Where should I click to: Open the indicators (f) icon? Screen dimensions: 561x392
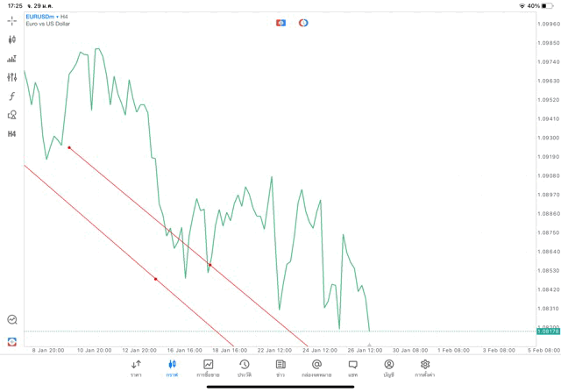(12, 96)
